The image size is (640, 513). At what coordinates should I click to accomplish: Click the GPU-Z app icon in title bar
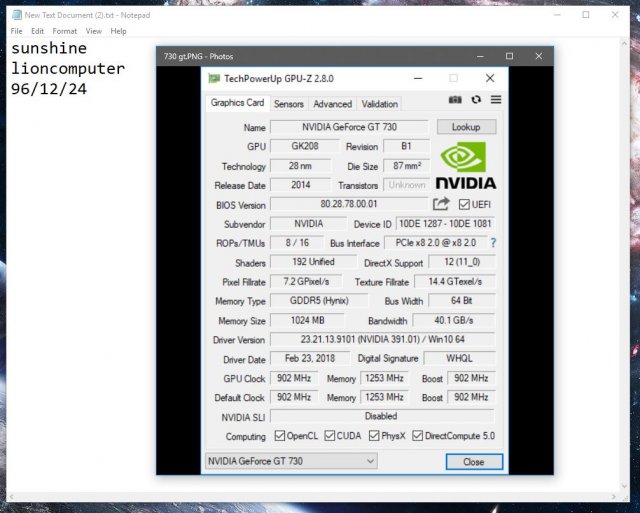click(x=214, y=78)
